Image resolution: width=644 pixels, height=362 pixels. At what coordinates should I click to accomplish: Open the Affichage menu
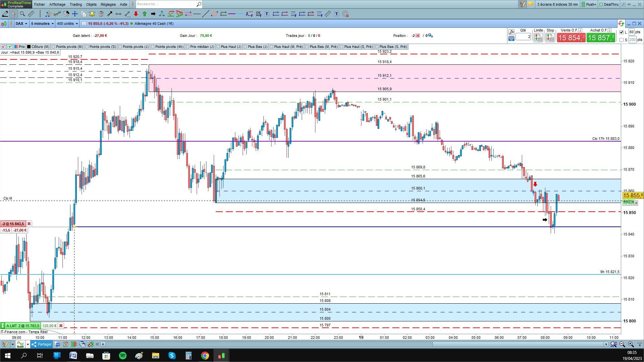pos(57,4)
